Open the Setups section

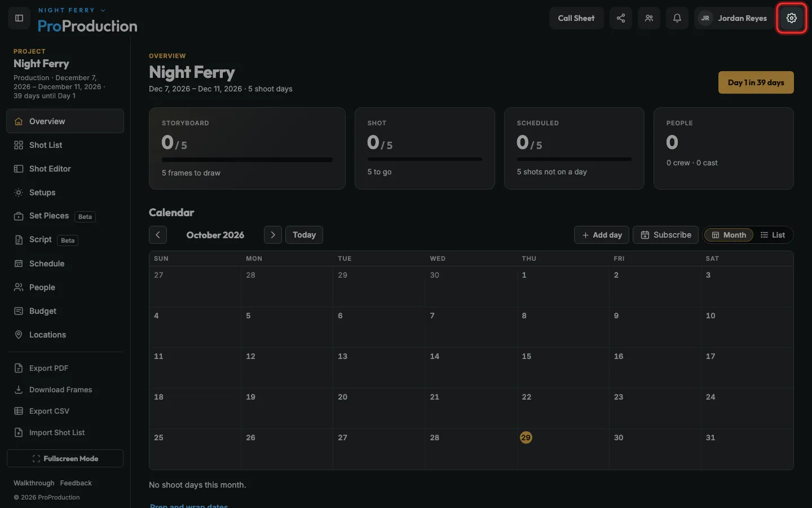[65, 192]
